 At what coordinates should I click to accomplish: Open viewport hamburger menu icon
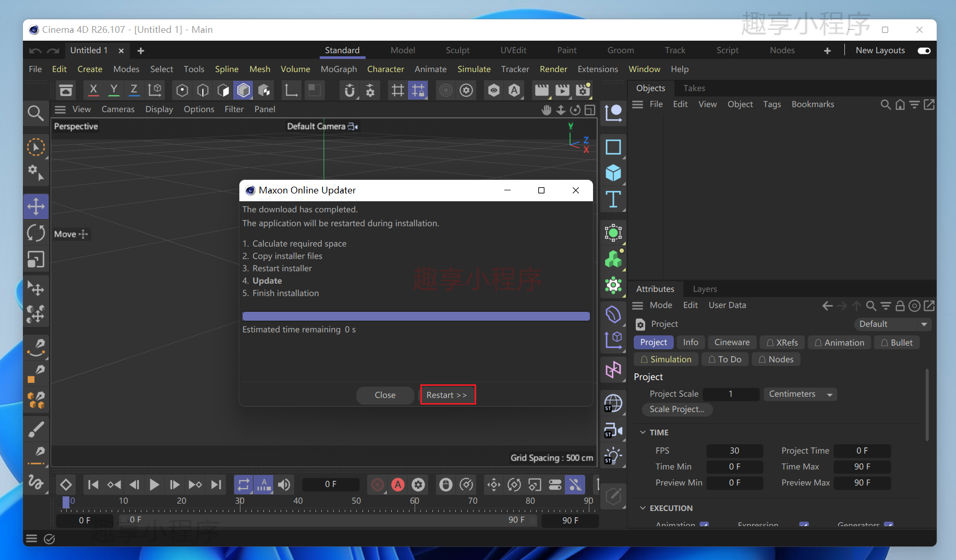[x=60, y=109]
